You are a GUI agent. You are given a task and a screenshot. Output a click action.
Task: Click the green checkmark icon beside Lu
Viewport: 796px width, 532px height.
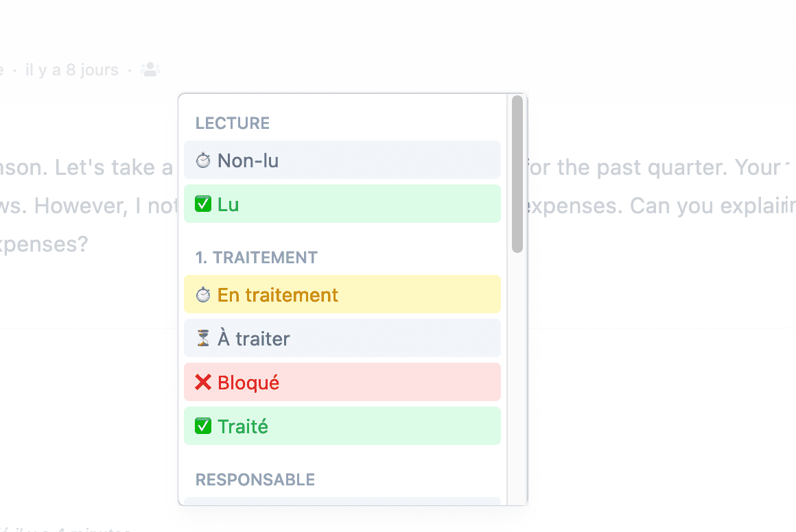pyautogui.click(x=203, y=204)
